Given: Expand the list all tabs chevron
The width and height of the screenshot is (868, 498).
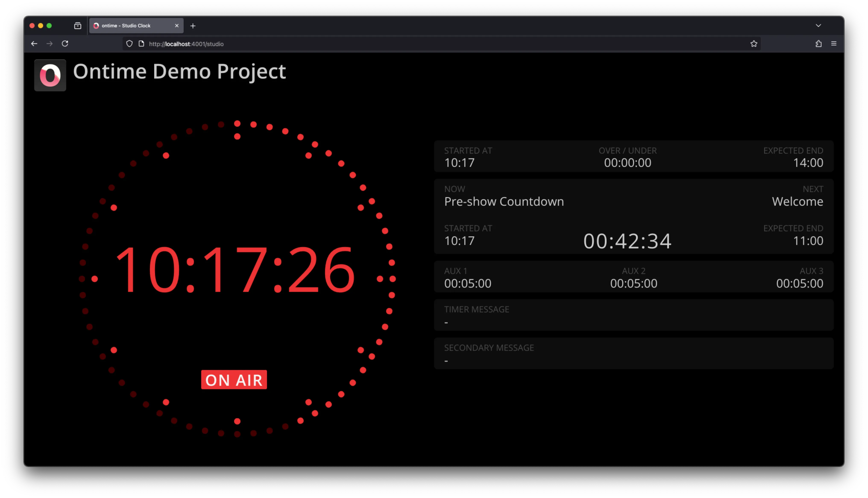Looking at the screenshot, I should tap(818, 26).
